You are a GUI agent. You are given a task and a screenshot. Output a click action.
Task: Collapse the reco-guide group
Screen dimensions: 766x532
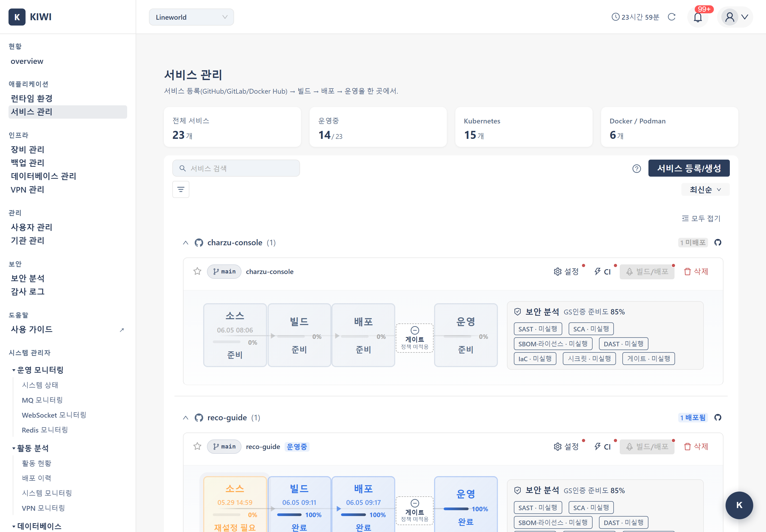186,418
